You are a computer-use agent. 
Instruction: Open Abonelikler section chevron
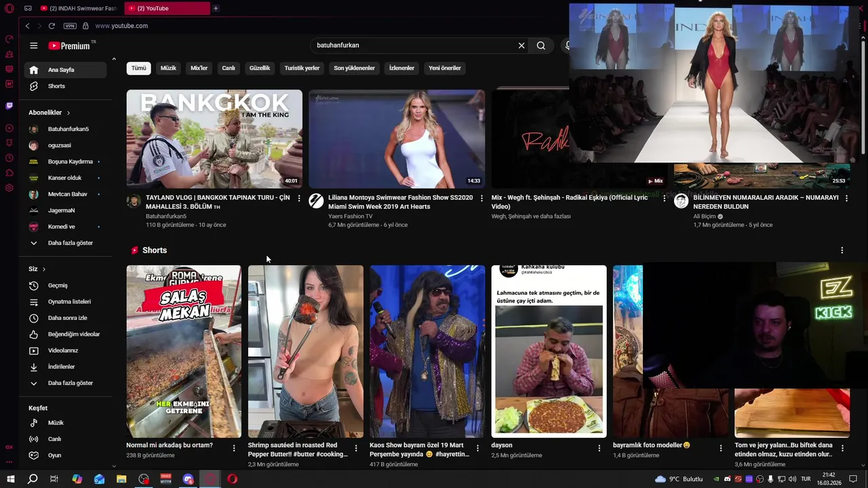(68, 113)
